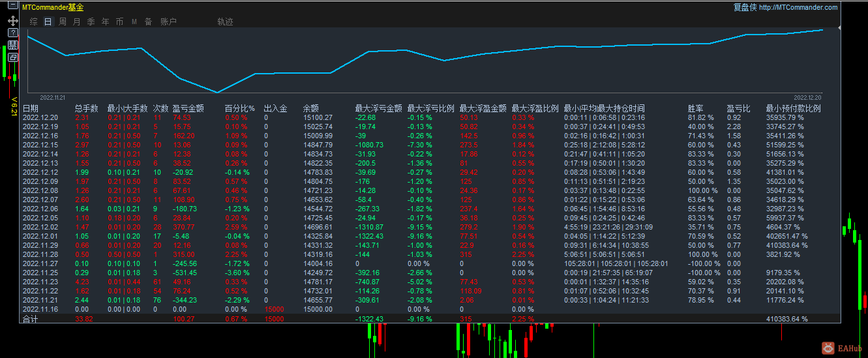Click holding time 105:28:01 | 105:28:01 | 105:28:01
Viewport: 868px width, 358px height.
[616, 263]
